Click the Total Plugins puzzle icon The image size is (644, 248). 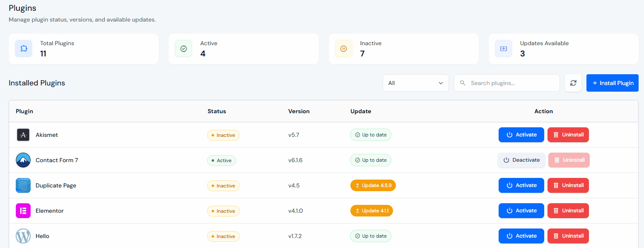point(24,49)
